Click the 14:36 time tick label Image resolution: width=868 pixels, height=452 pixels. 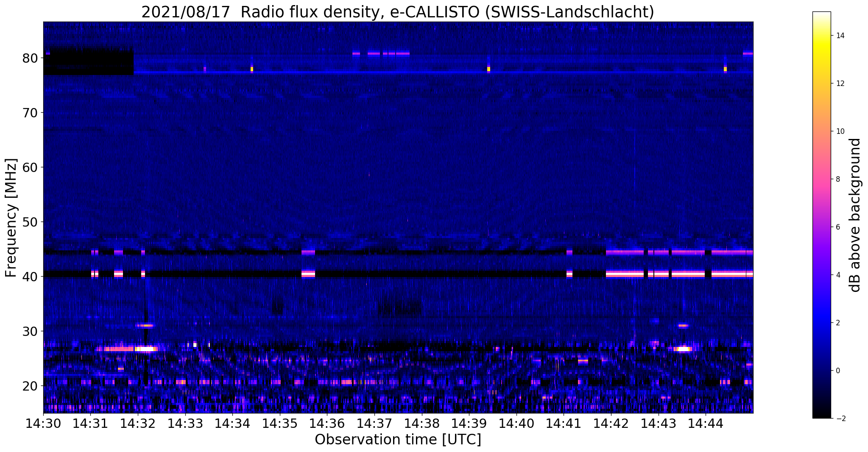pos(327,423)
